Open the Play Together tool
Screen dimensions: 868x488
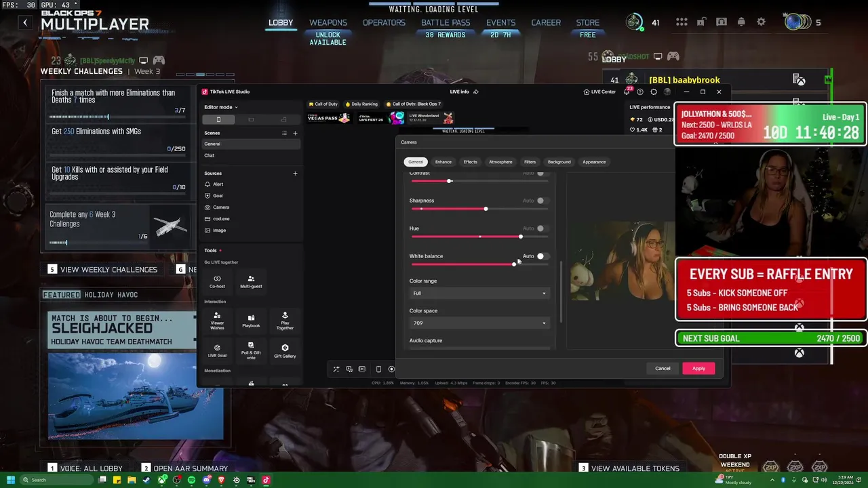[x=285, y=321]
